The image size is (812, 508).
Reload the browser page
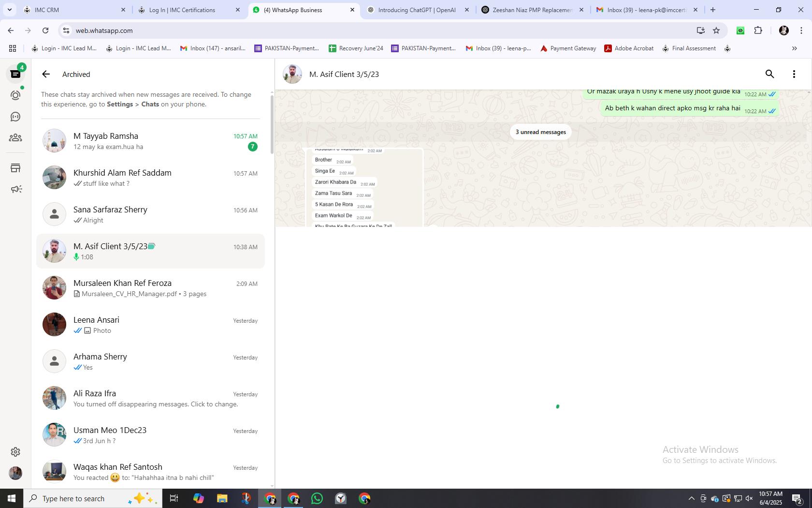click(45, 30)
